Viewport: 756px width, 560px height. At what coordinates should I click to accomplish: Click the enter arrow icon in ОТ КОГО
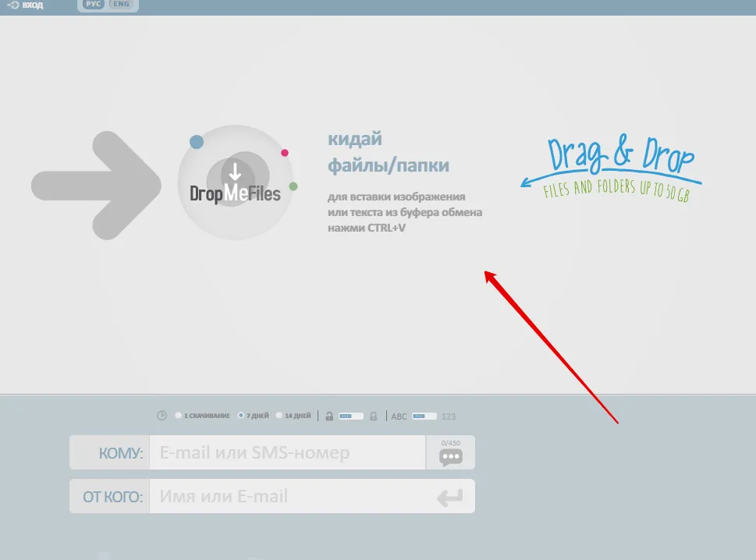click(450, 498)
